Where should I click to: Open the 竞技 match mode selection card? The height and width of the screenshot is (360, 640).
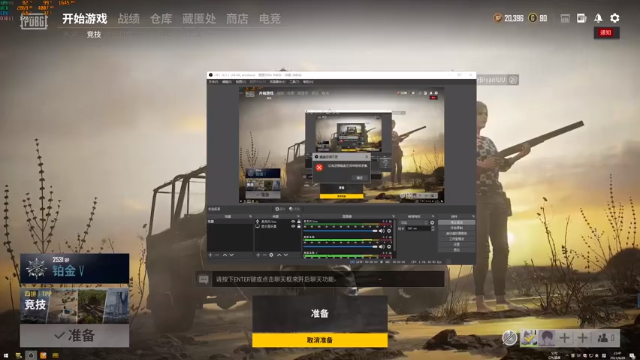[x=75, y=306]
